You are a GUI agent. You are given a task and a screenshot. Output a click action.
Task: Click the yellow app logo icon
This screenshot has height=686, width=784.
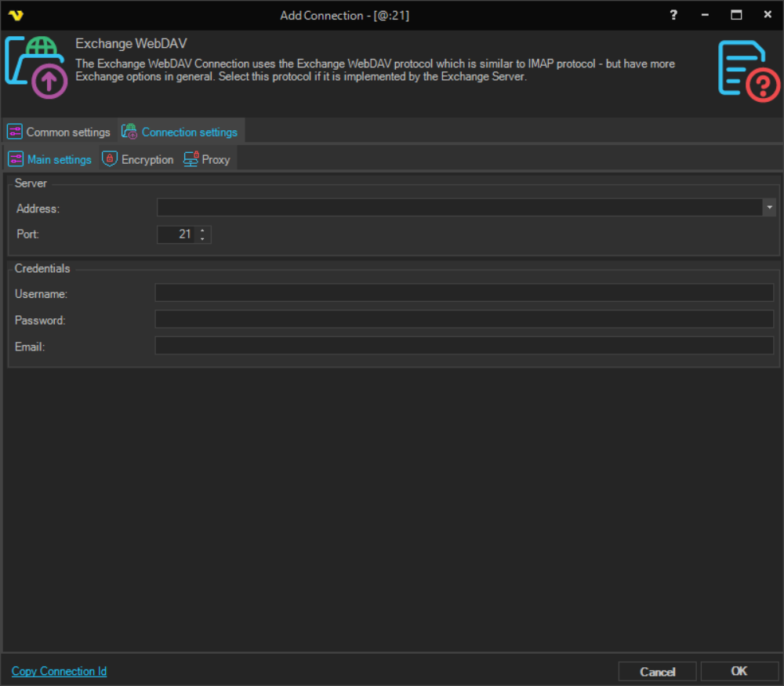(15, 15)
